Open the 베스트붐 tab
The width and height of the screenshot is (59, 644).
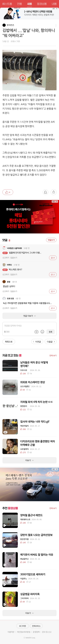click(x=7, y=4)
